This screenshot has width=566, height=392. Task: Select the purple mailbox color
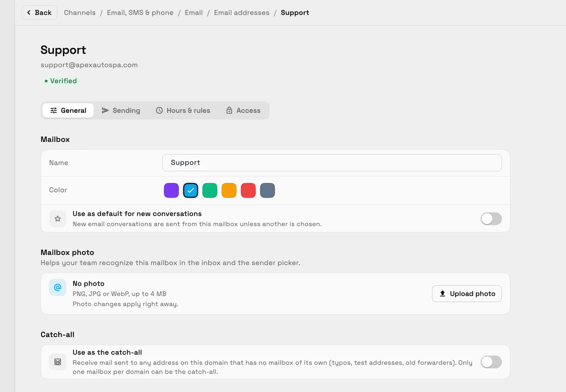pyautogui.click(x=171, y=191)
